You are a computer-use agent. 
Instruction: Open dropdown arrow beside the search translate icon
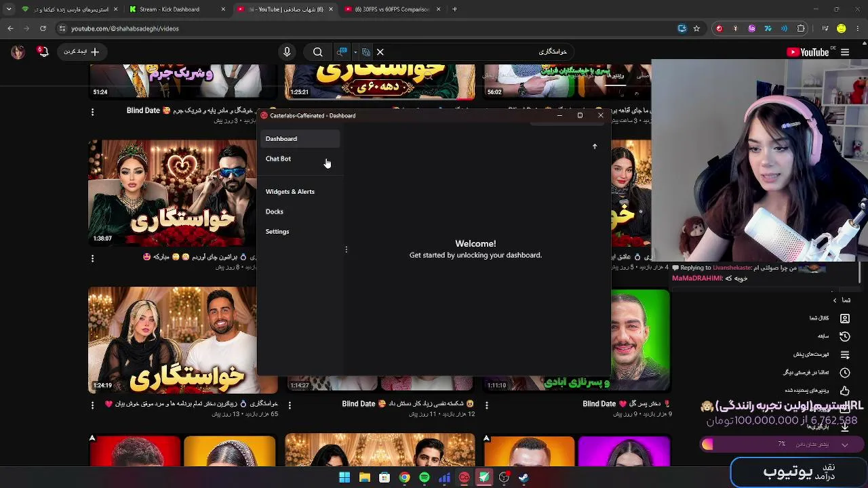(355, 52)
